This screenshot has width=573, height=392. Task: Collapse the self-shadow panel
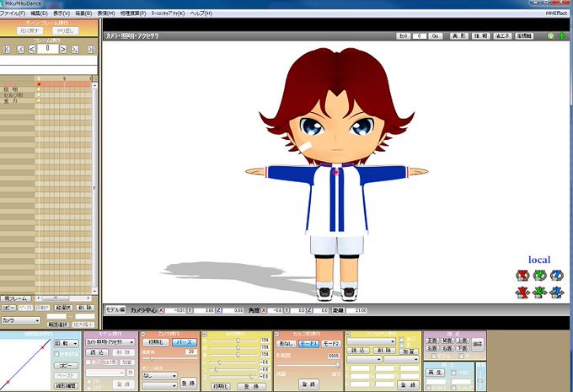click(276, 334)
